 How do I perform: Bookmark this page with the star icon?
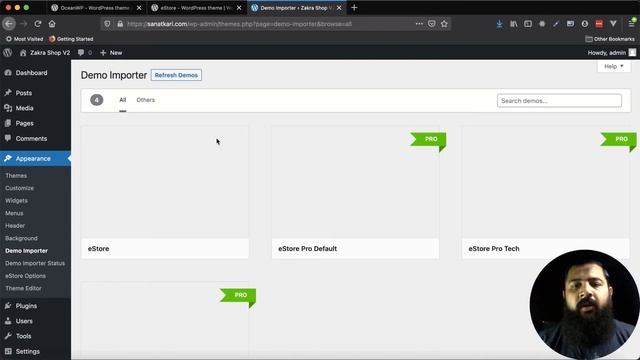444,24
